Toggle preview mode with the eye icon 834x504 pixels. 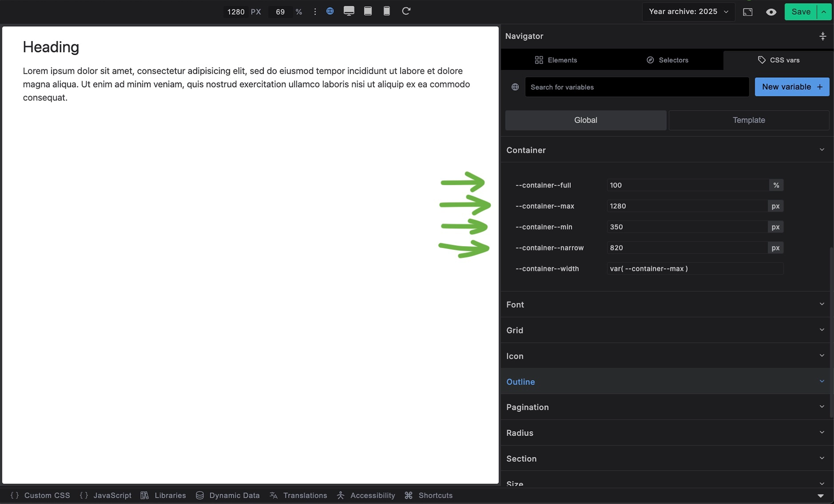771,12
